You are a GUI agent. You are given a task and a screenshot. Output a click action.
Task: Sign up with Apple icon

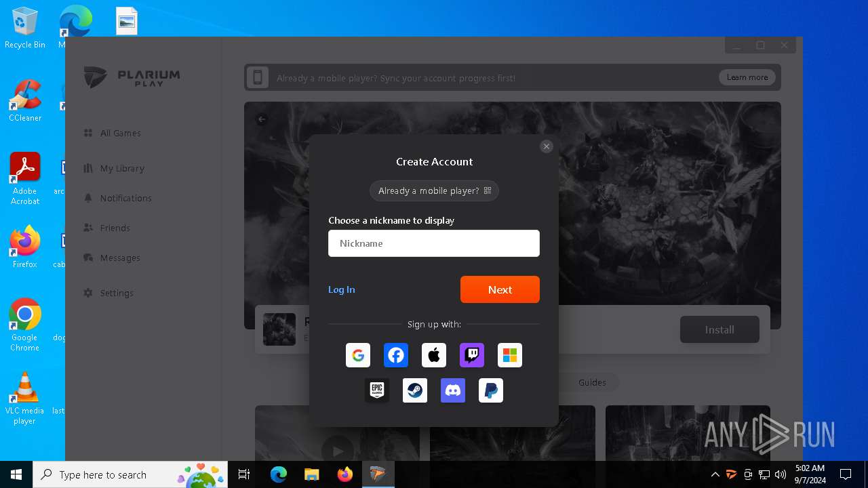tap(434, 355)
